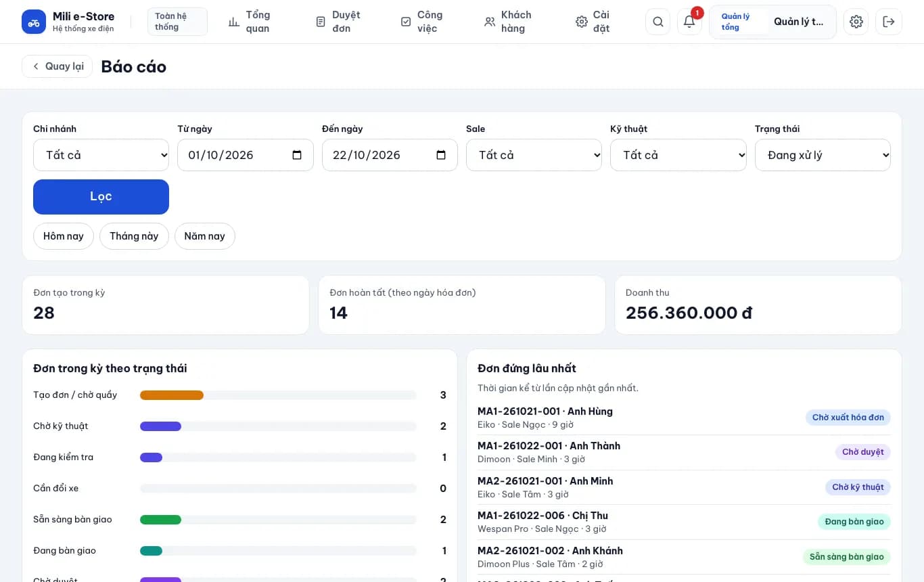Viewport: 924px width, 582px height.
Task: Go back with Quay lại button
Action: (x=57, y=66)
